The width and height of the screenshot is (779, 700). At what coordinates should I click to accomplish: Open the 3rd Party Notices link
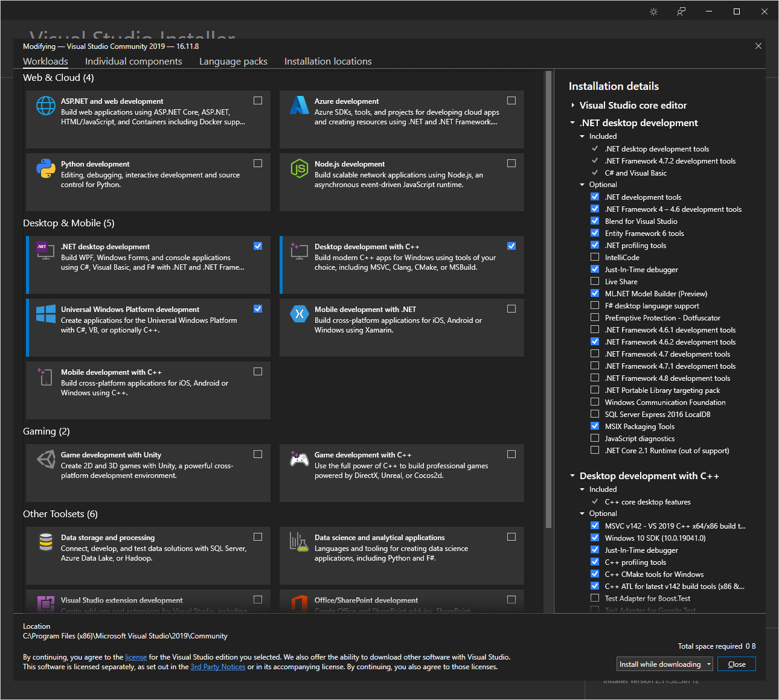click(218, 667)
